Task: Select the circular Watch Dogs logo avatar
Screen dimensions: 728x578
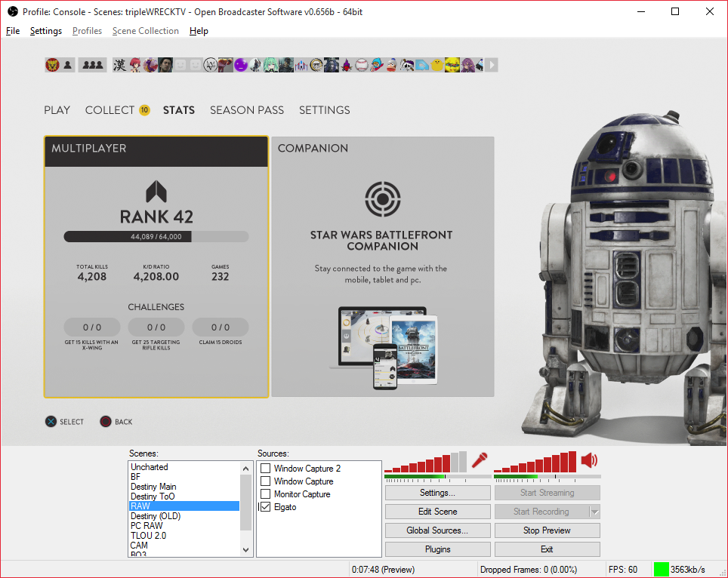Action: click(x=211, y=65)
